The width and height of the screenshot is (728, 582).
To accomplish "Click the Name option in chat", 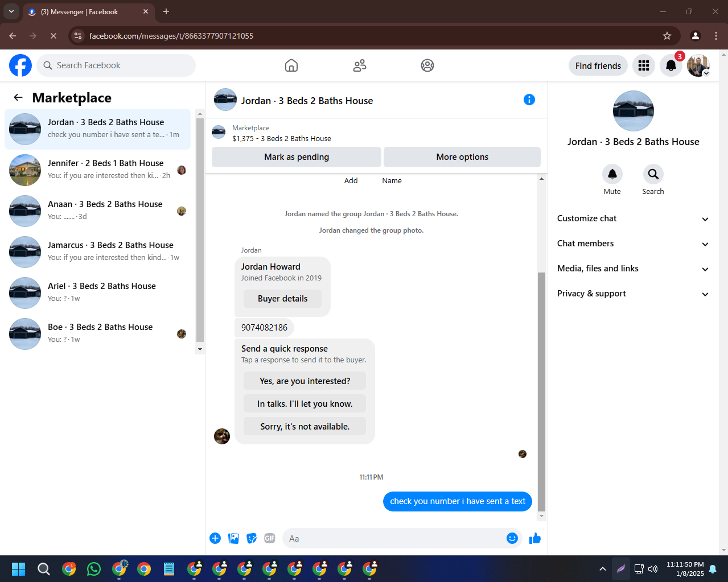I will 392,180.
